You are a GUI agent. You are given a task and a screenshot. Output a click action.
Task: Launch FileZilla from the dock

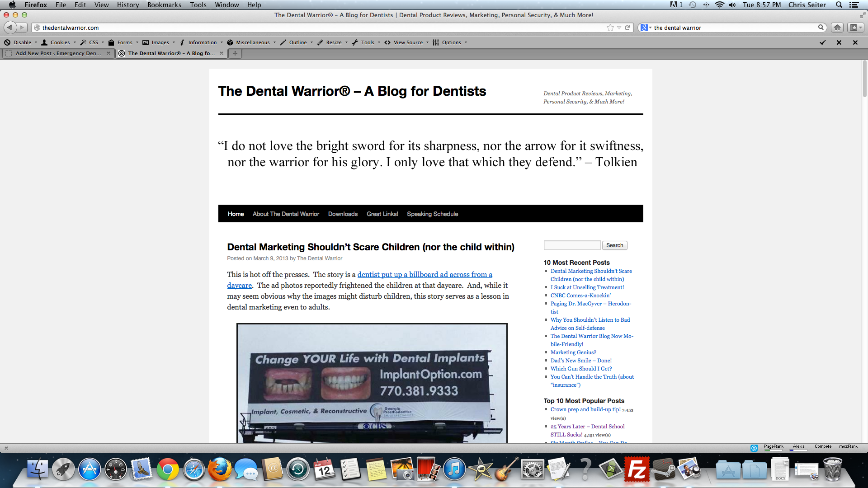tap(637, 469)
